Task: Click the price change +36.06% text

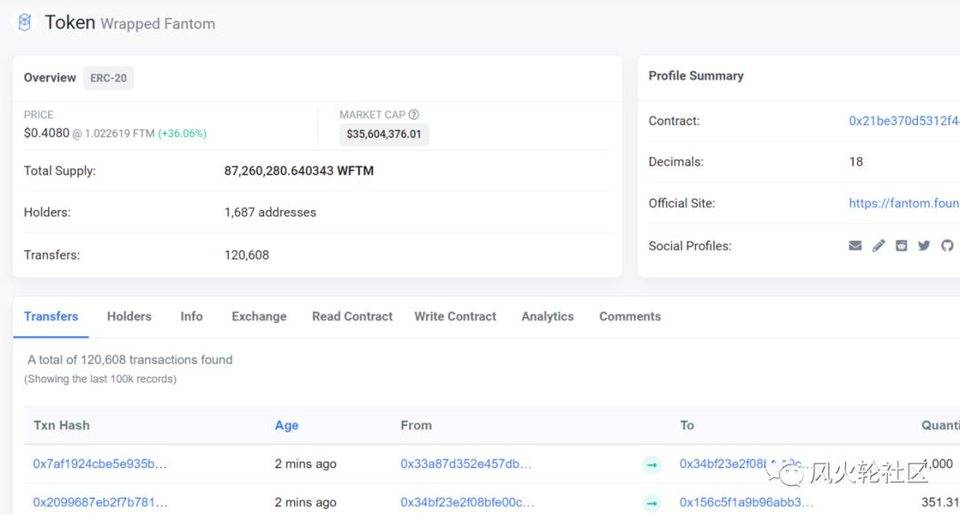Action: [x=182, y=133]
